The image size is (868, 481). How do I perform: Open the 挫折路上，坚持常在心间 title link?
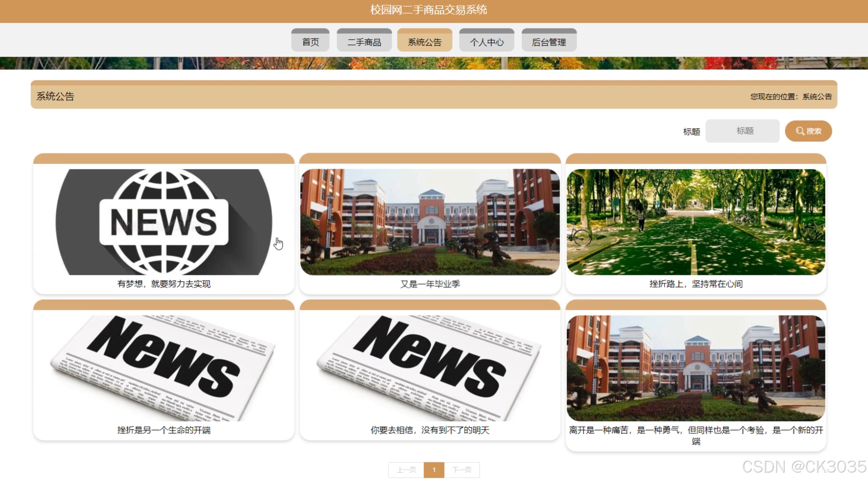coord(696,284)
